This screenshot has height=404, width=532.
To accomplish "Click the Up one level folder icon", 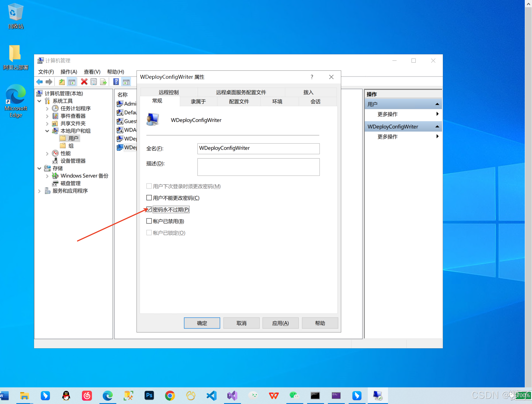I will [62, 82].
